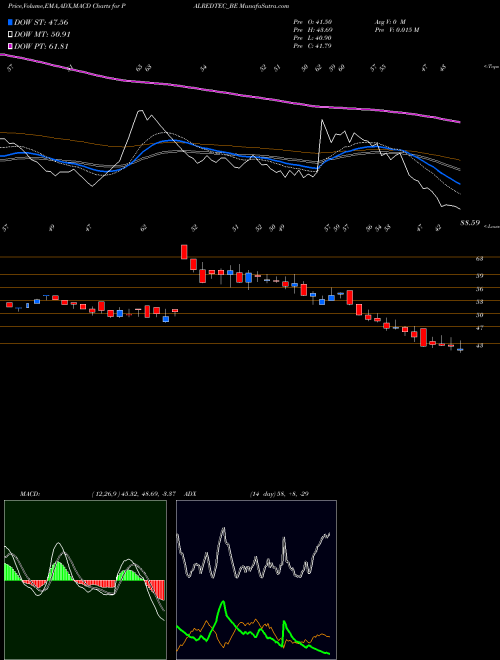Select the 'DOW PT: 61.81' legend text

(x=41, y=46)
